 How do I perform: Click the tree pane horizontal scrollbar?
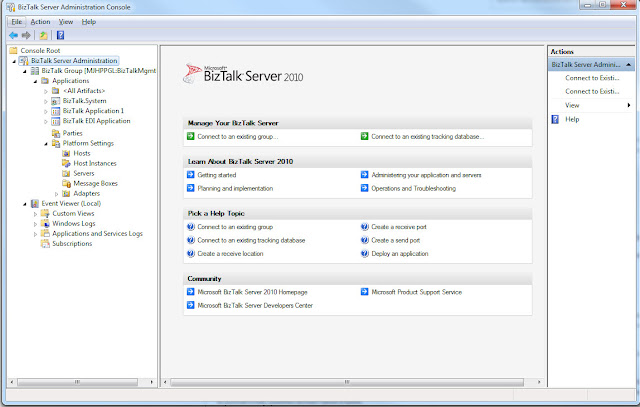[78, 383]
